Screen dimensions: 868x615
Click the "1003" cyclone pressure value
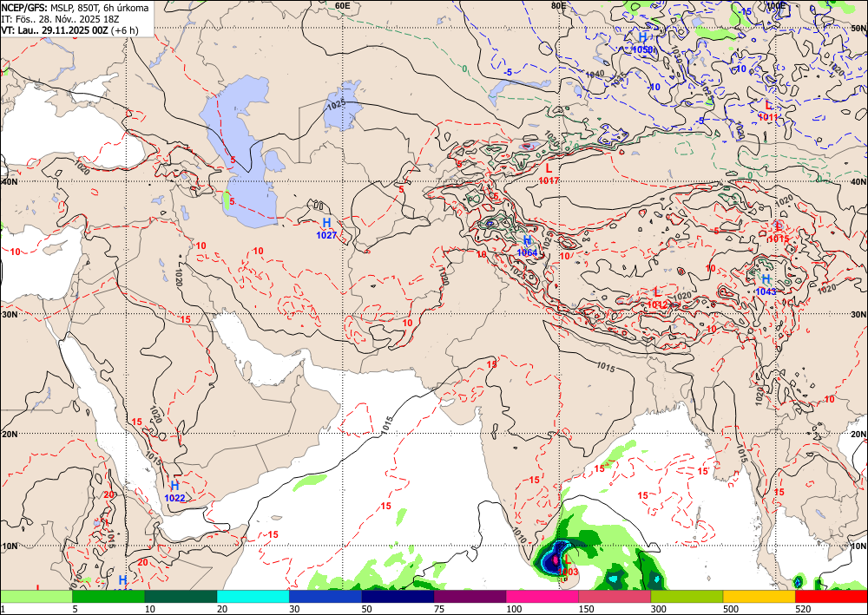click(568, 572)
